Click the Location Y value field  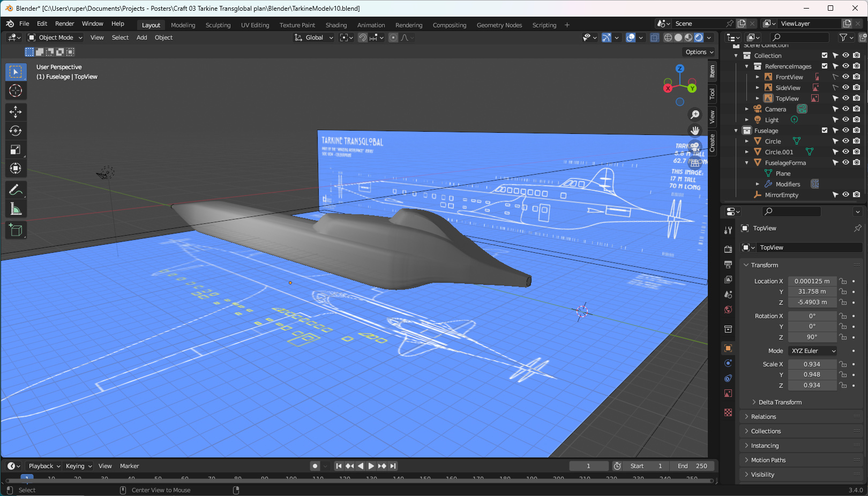(x=812, y=292)
